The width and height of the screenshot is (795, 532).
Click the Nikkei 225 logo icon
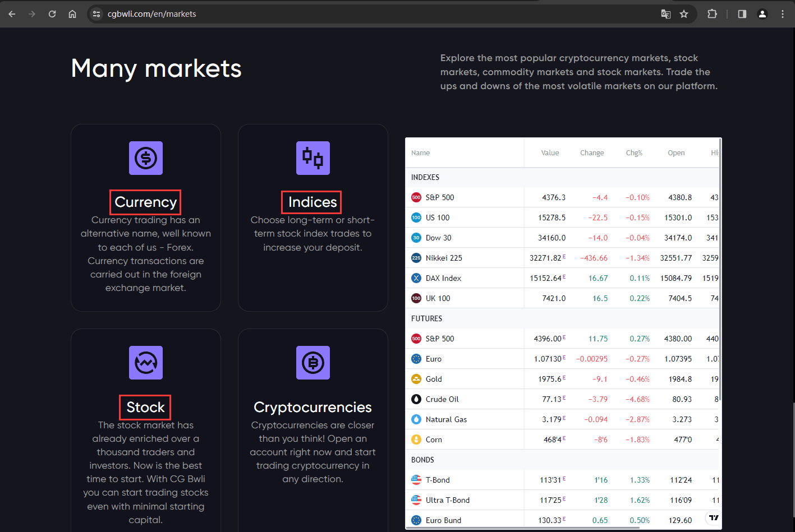tap(416, 258)
